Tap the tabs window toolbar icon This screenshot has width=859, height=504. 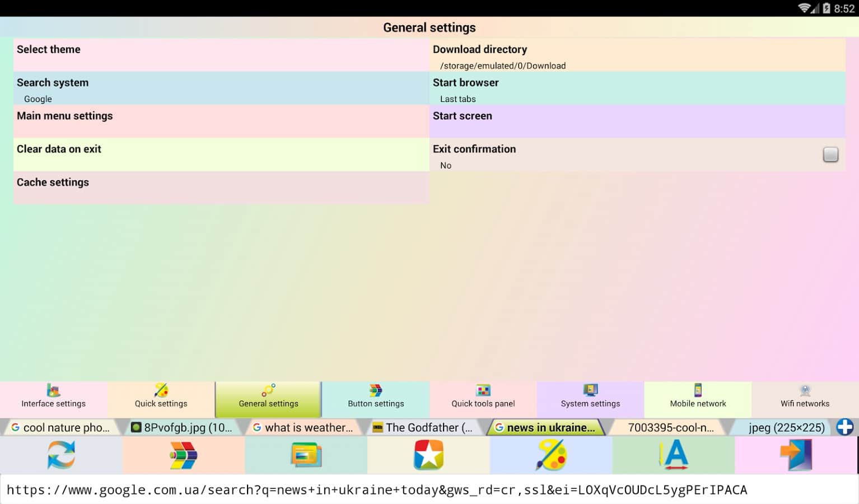[x=306, y=455]
